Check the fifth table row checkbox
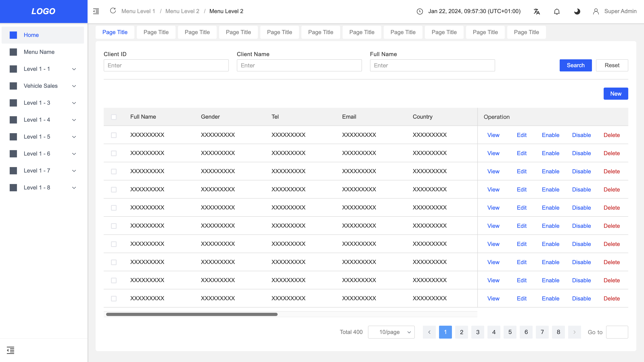Screen dimensions: 644x362 pos(114,208)
